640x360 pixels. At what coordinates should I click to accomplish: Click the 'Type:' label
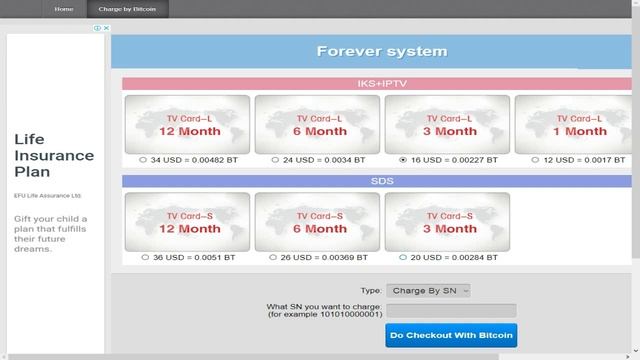(371, 291)
